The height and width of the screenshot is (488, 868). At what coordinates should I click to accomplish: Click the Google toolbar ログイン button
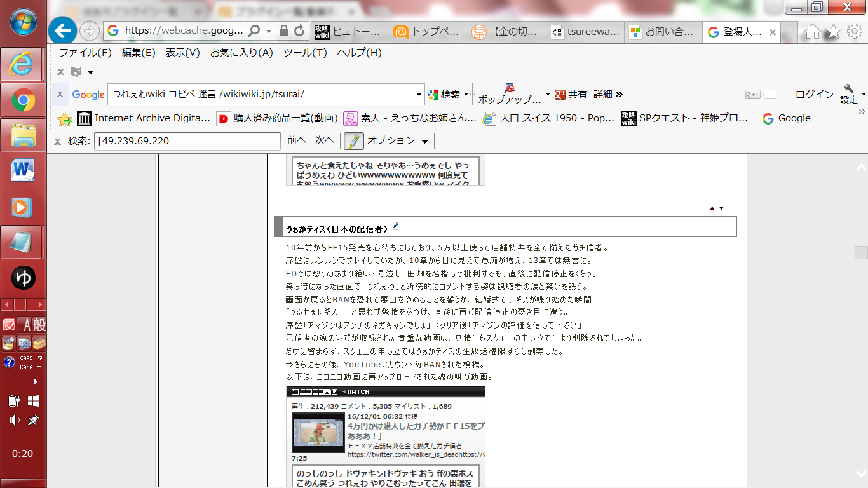click(x=815, y=94)
